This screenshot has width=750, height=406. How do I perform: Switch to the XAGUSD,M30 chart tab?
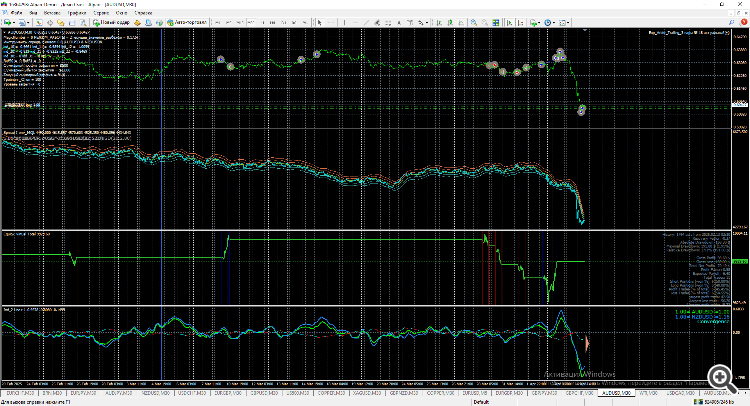point(367,393)
